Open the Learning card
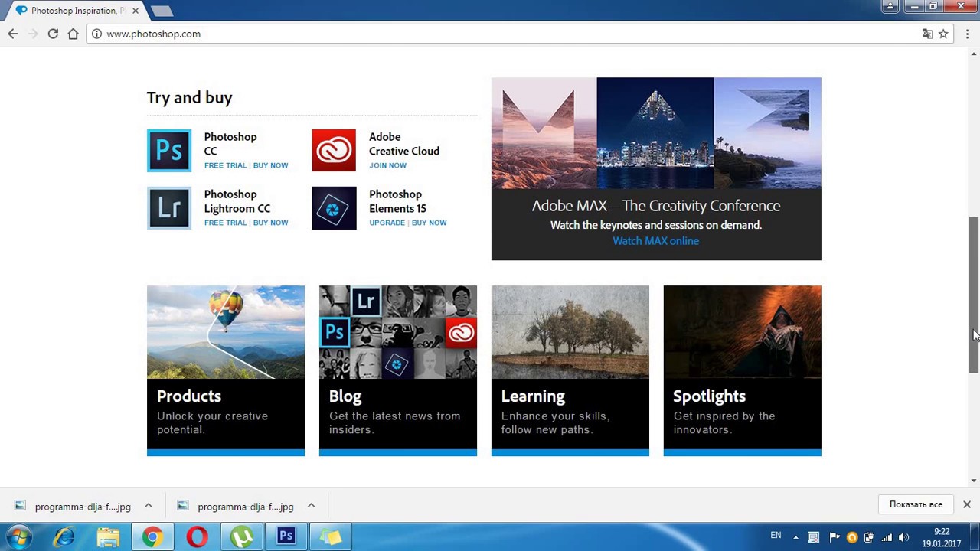 570,370
